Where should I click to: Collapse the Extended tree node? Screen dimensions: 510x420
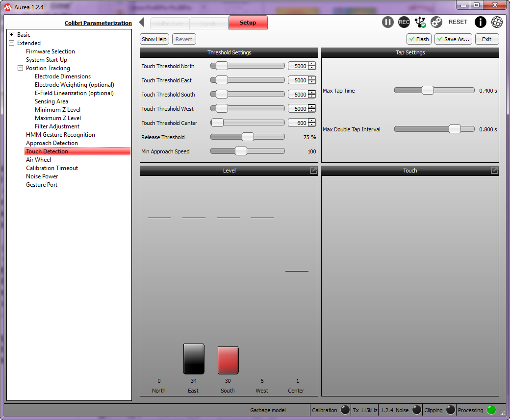point(12,43)
